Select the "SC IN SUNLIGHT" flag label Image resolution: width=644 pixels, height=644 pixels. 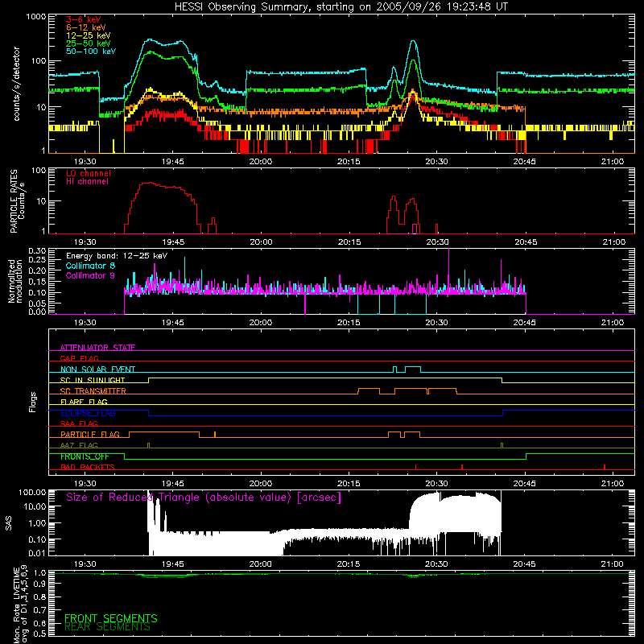click(x=93, y=380)
